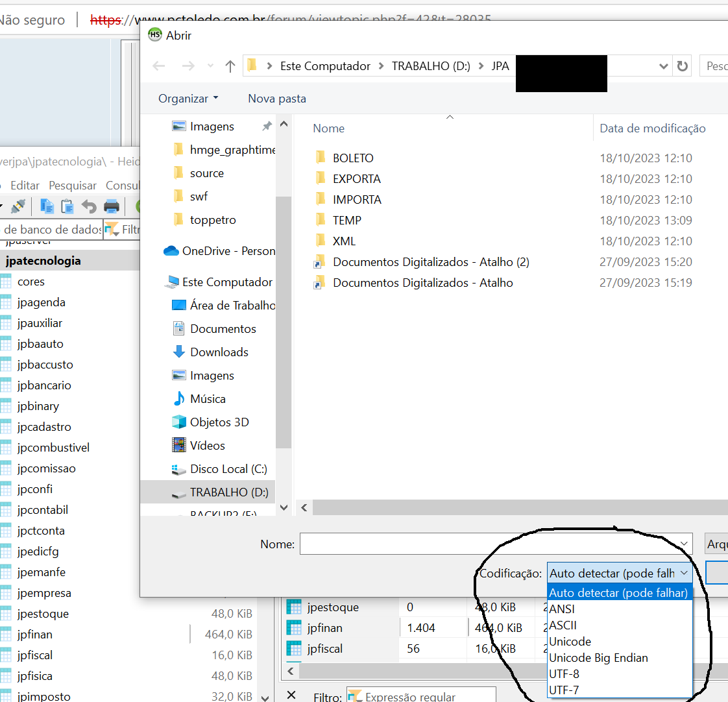Open hmge_graphtime folder in sidebar
The image size is (728, 702).
click(x=232, y=149)
